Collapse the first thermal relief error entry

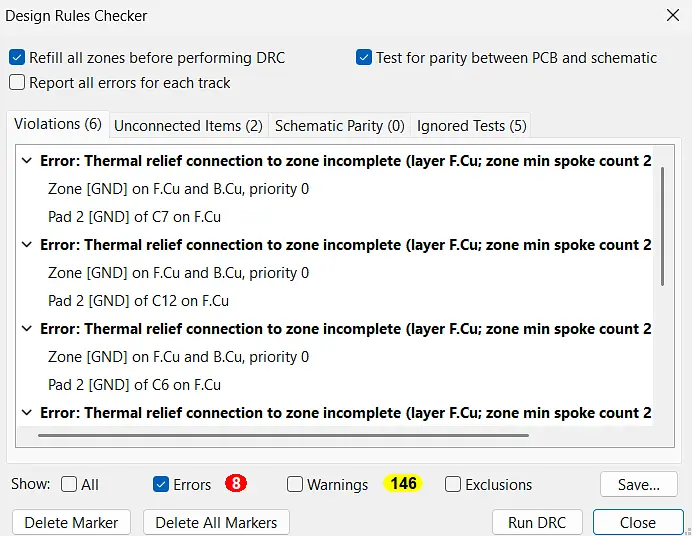[x=26, y=161]
